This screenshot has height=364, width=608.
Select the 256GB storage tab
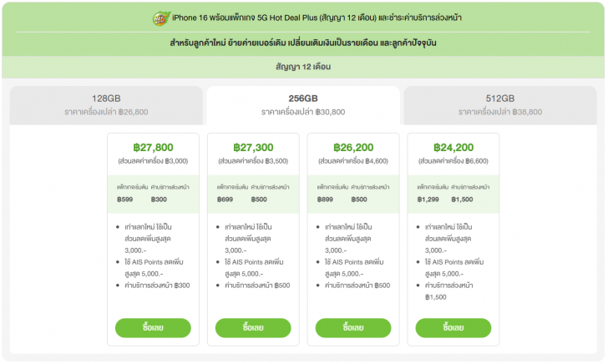[x=303, y=104]
